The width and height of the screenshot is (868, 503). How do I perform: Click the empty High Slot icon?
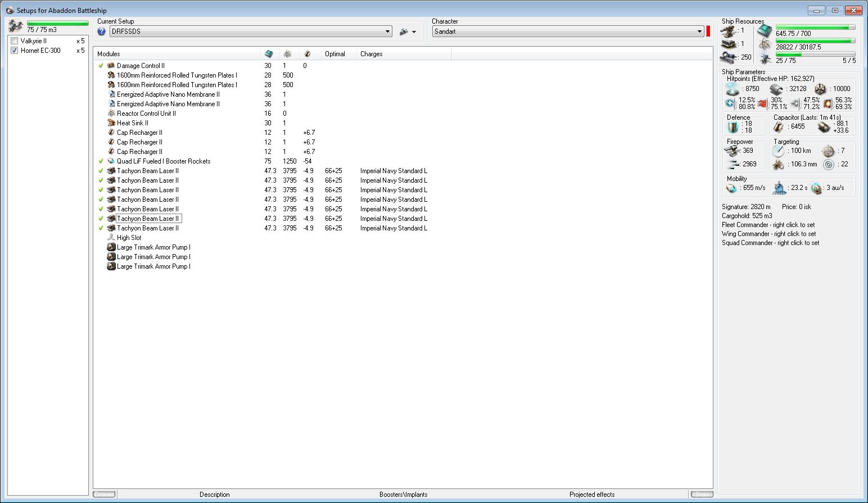tap(111, 238)
